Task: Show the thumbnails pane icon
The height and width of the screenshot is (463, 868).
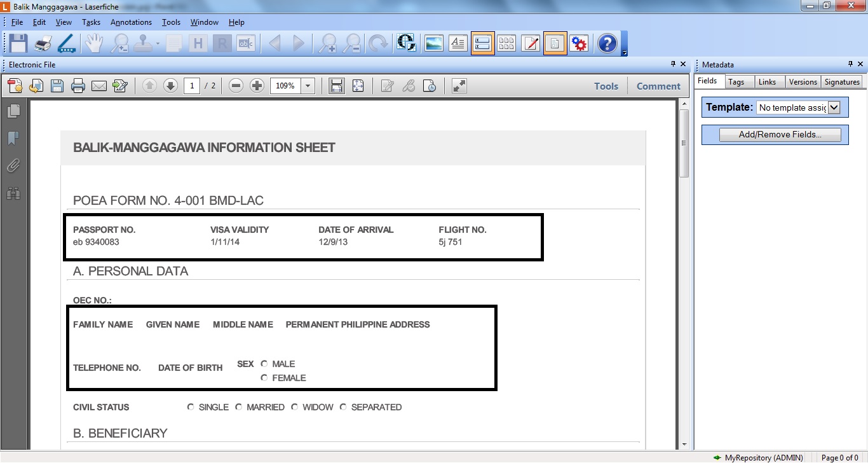Action: 506,43
